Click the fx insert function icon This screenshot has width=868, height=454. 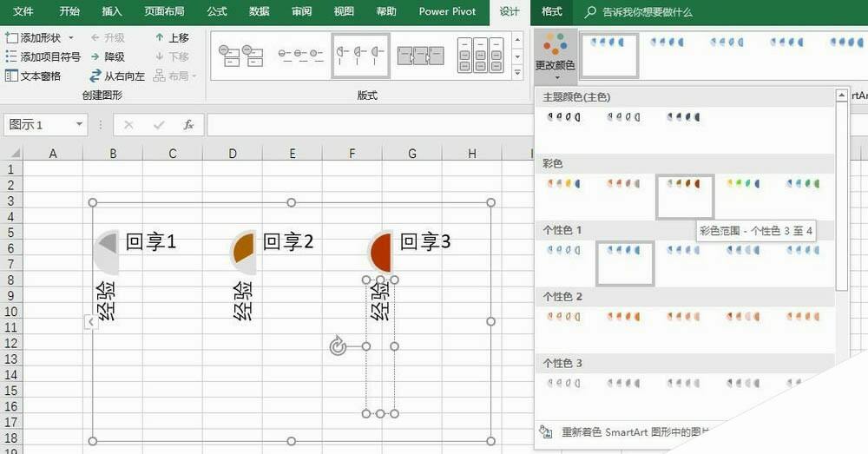[x=188, y=125]
